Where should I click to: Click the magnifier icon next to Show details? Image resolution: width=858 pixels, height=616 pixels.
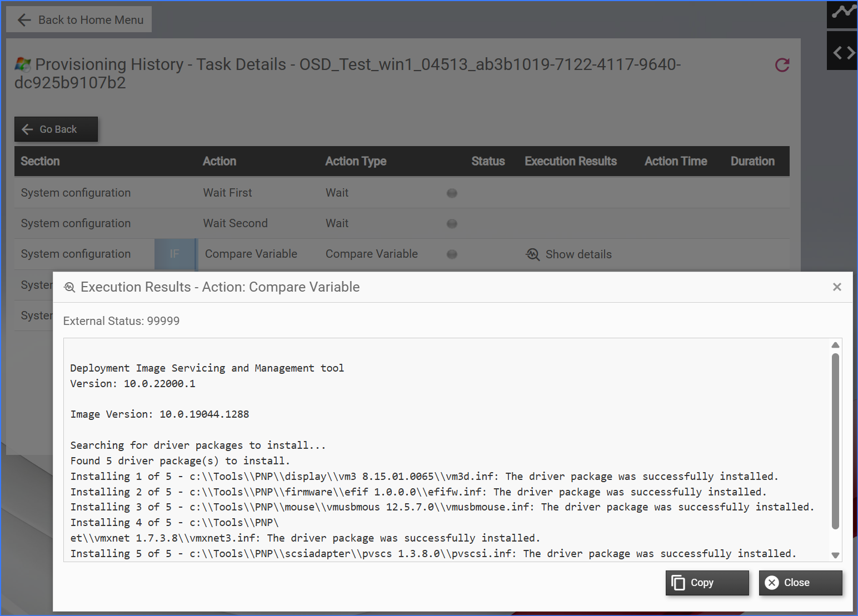tap(532, 254)
